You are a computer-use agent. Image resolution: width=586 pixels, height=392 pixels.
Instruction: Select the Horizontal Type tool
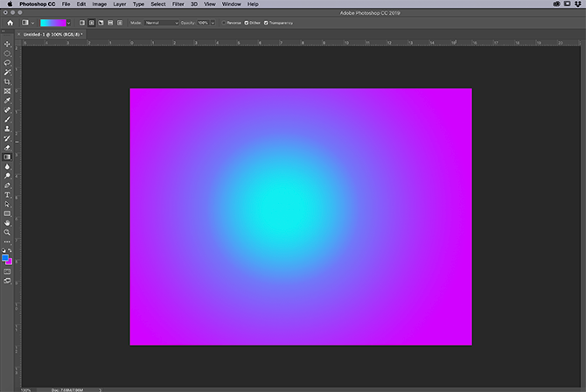pyautogui.click(x=7, y=194)
